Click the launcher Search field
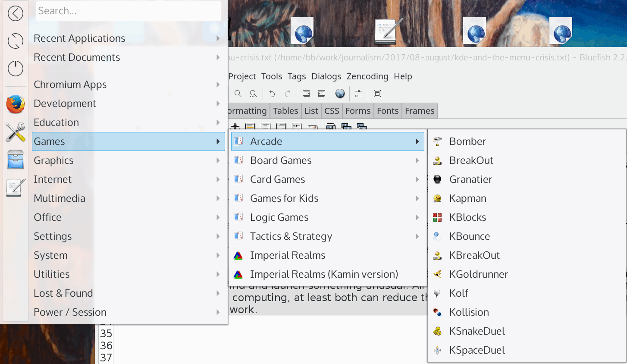The height and width of the screenshot is (364, 627). 129,11
